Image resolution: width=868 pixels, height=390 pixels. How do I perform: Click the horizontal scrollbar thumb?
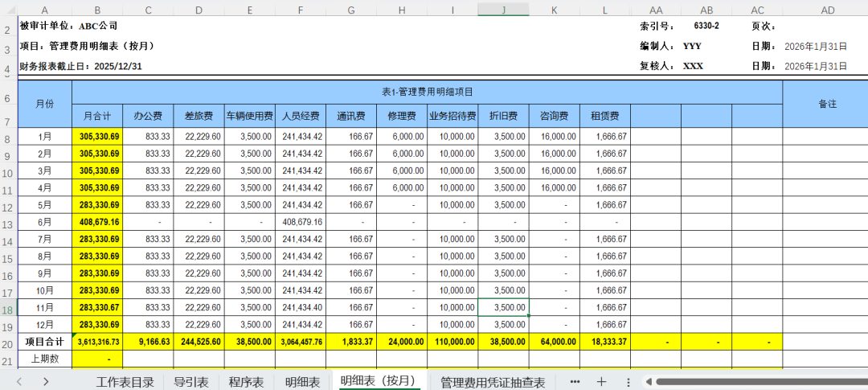coord(762,382)
